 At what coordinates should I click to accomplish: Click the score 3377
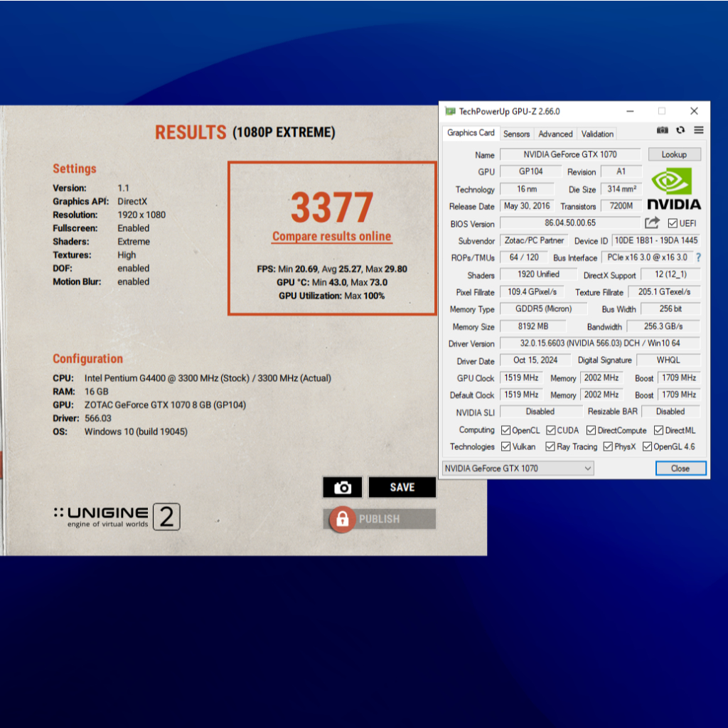pyautogui.click(x=331, y=208)
